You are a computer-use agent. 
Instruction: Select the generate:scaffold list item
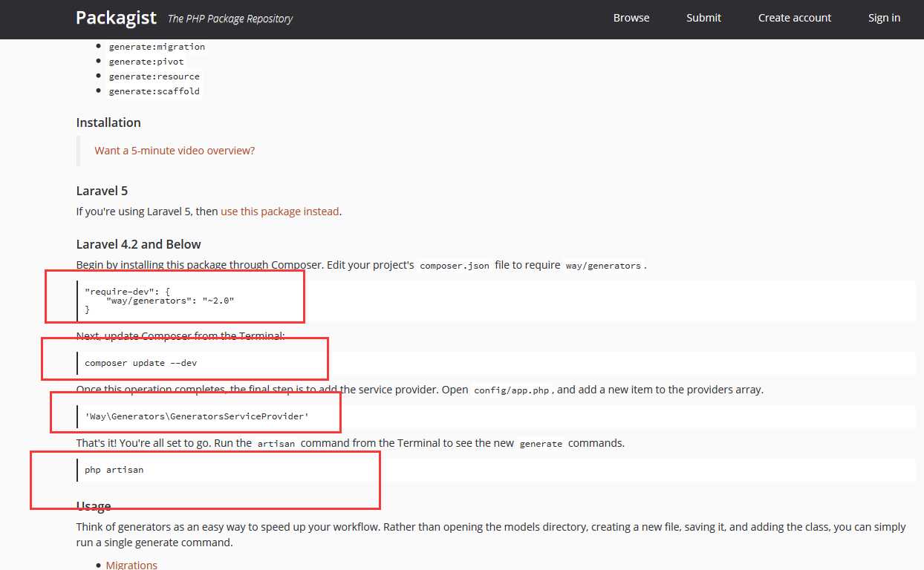click(x=154, y=91)
